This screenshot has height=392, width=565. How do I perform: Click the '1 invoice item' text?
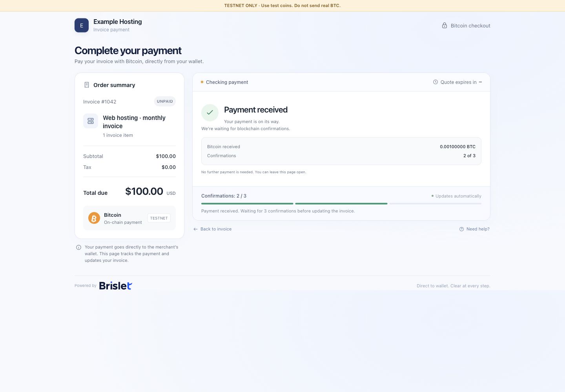pos(118,135)
